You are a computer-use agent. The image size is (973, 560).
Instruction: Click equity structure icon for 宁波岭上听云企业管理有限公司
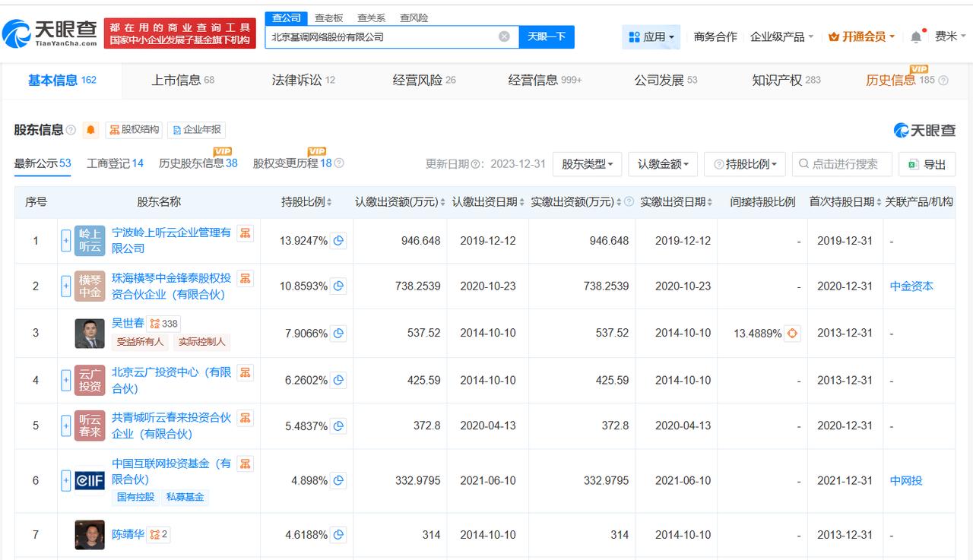245,233
